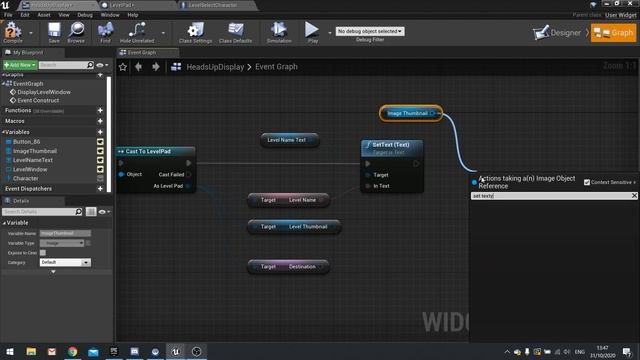Screen dimensions: 640x360
Task: Toggle Expose to Cinematics checkbox
Action: point(43,253)
